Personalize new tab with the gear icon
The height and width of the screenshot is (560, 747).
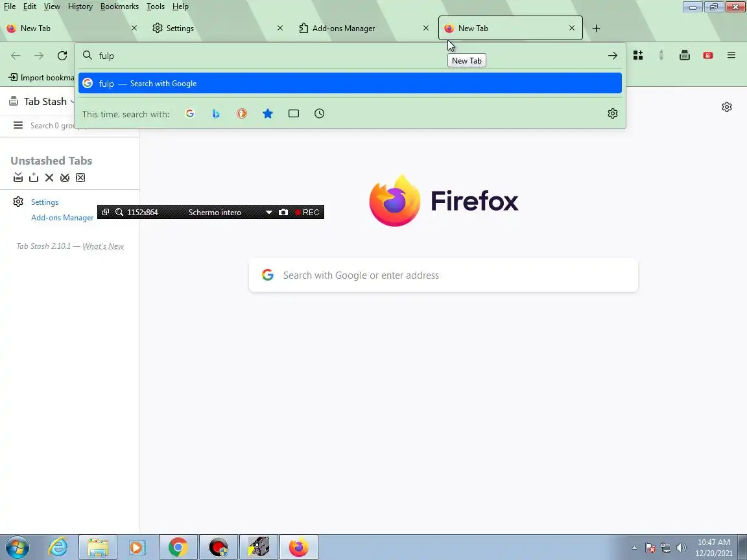726,107
